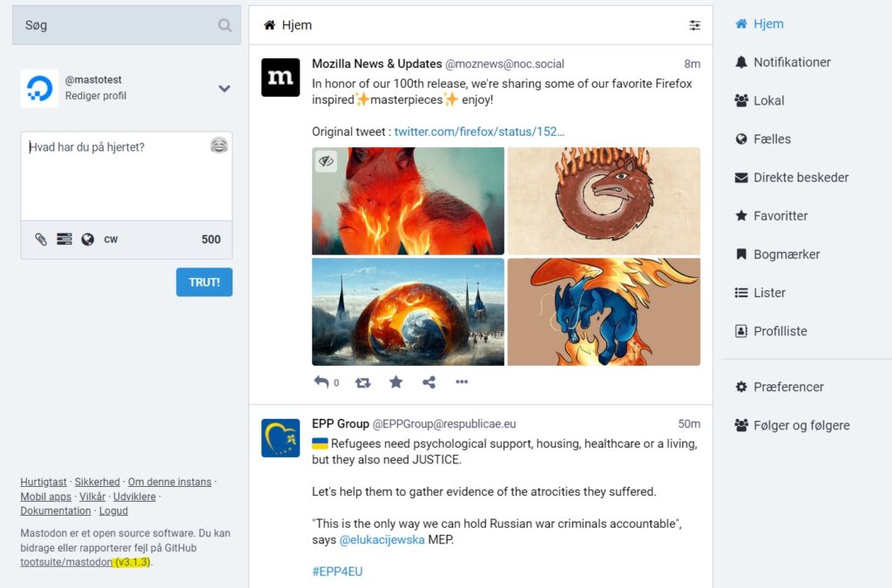This screenshot has height=588, width=892.
Task: Open more options for Mozilla post
Action: point(462,382)
